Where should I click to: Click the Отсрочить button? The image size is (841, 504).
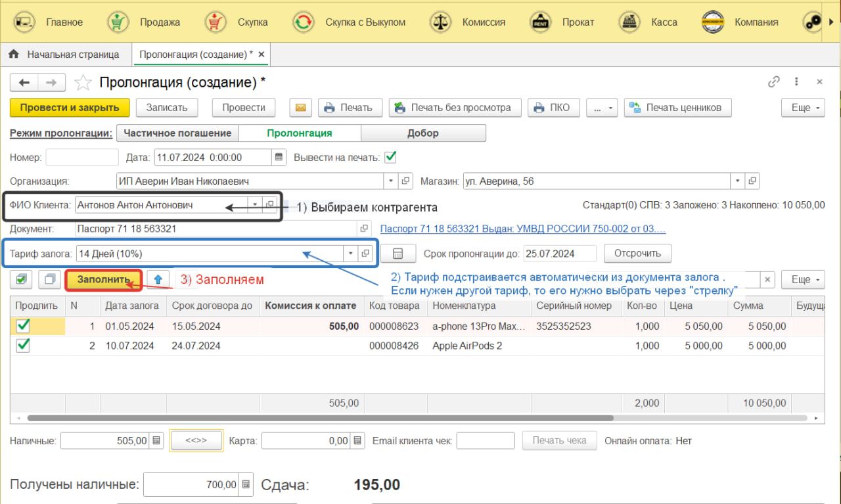tap(638, 253)
